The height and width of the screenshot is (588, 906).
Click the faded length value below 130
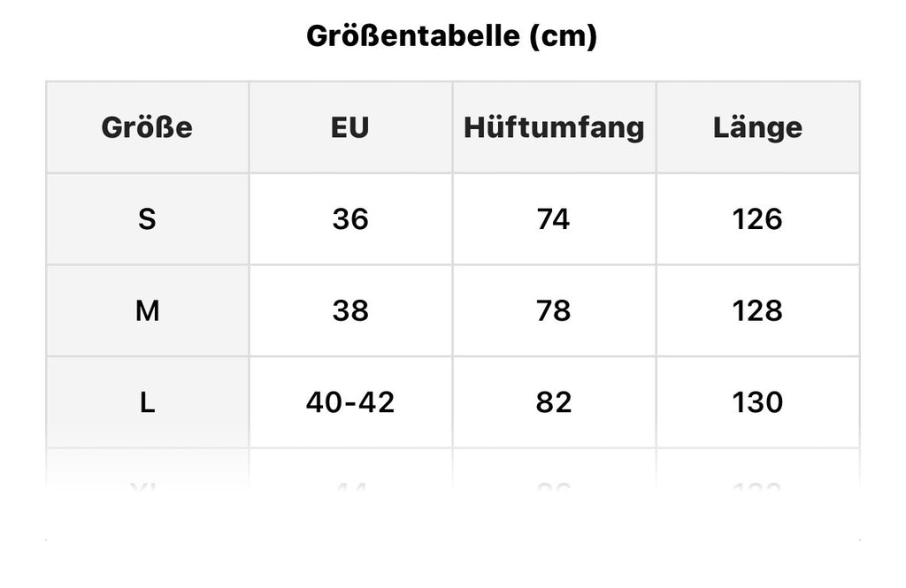pyautogui.click(x=757, y=487)
